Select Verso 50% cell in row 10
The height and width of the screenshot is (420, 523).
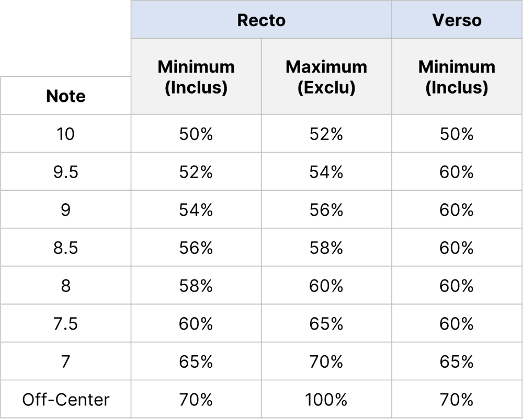(457, 134)
